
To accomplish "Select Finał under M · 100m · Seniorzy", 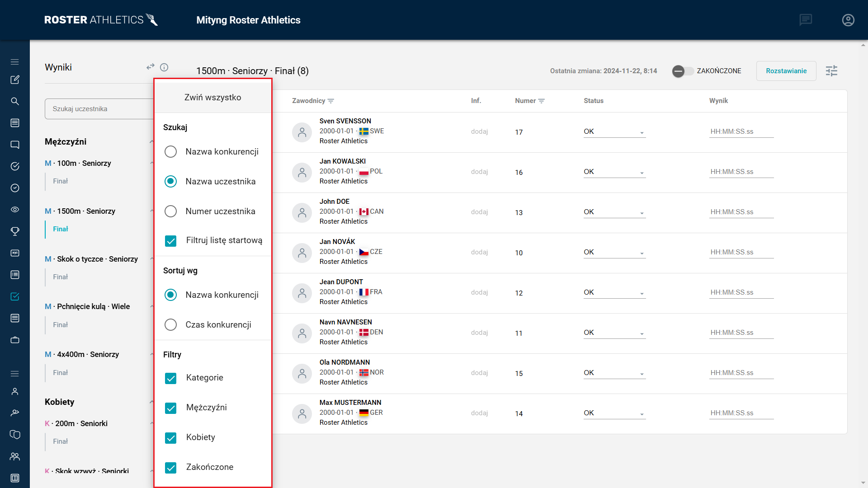I will 60,181.
